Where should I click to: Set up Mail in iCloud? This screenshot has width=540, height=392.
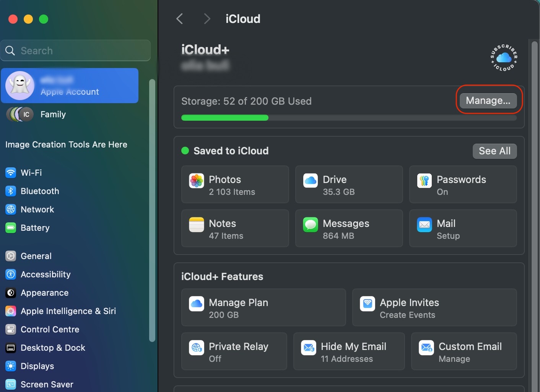click(463, 228)
